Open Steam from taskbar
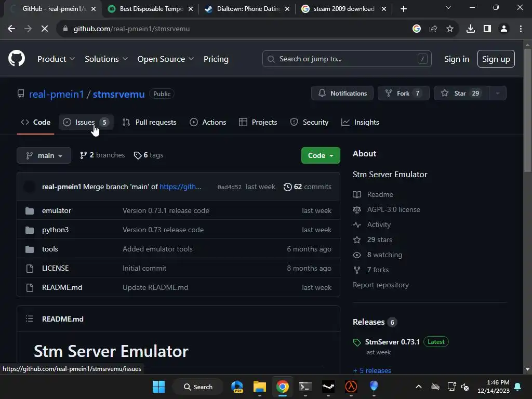 tap(328, 387)
